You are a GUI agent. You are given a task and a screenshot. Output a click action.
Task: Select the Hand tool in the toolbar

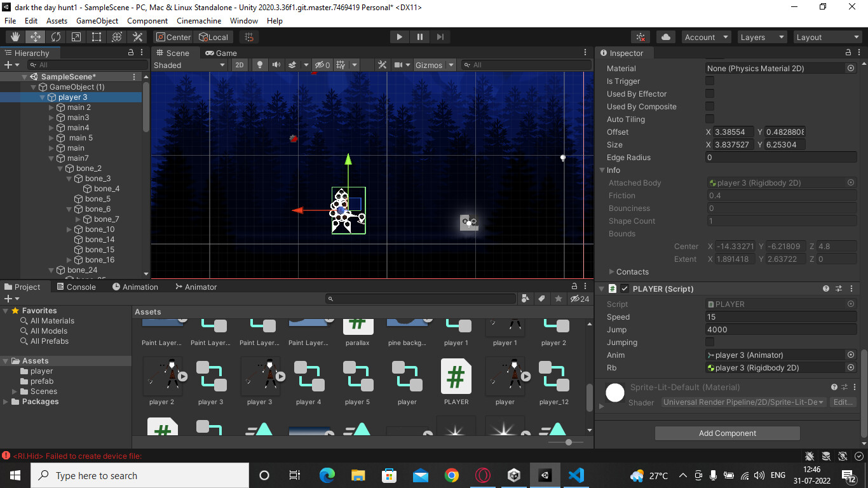click(x=14, y=36)
